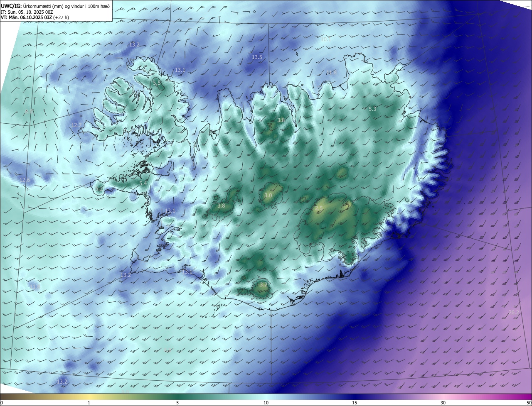The image size is (532, 406).
Task: Click the 13.5 value label on the map
Action: (257, 57)
